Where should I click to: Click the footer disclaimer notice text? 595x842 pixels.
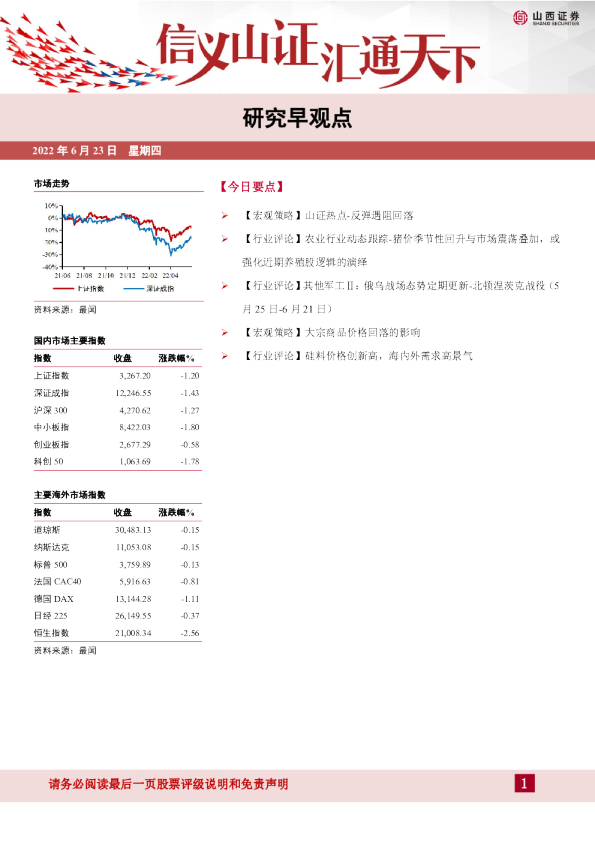coord(169,784)
